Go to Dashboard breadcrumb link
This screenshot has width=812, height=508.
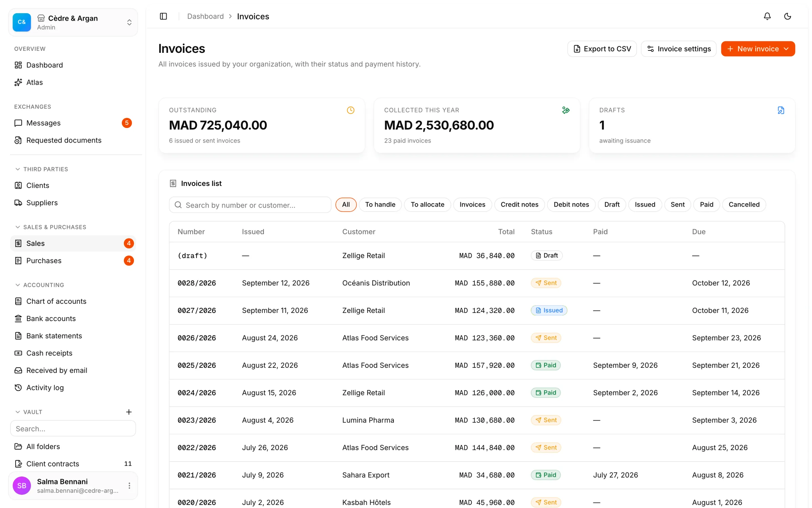205,16
